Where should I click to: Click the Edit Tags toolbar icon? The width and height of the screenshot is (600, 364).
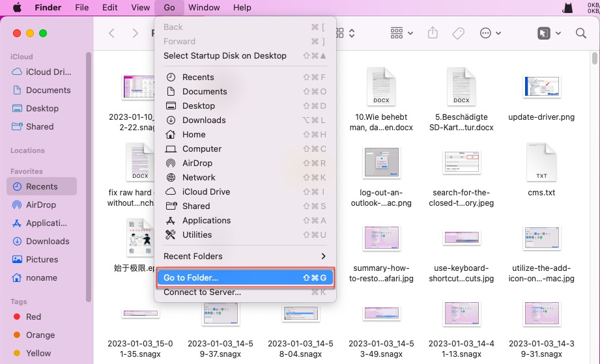(x=458, y=33)
